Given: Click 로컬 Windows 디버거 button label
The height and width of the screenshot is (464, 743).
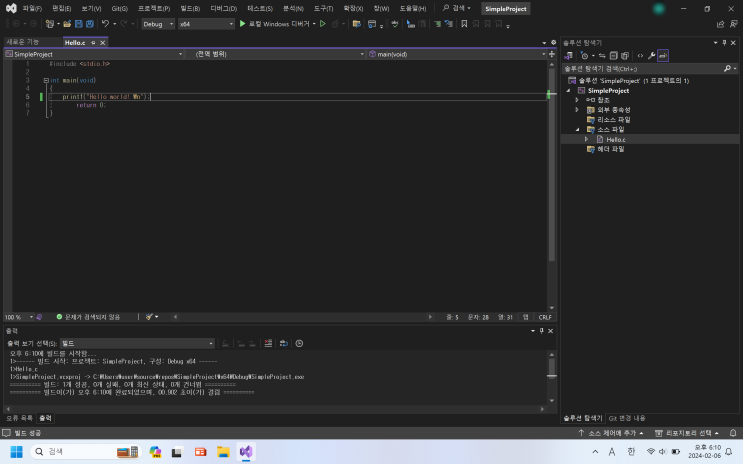Looking at the screenshot, I should tap(280, 23).
